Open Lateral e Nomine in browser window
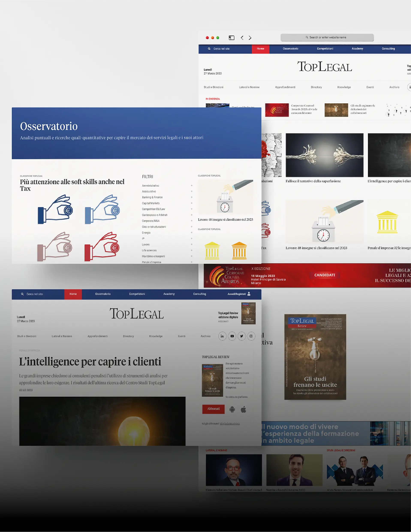 pos(249,87)
